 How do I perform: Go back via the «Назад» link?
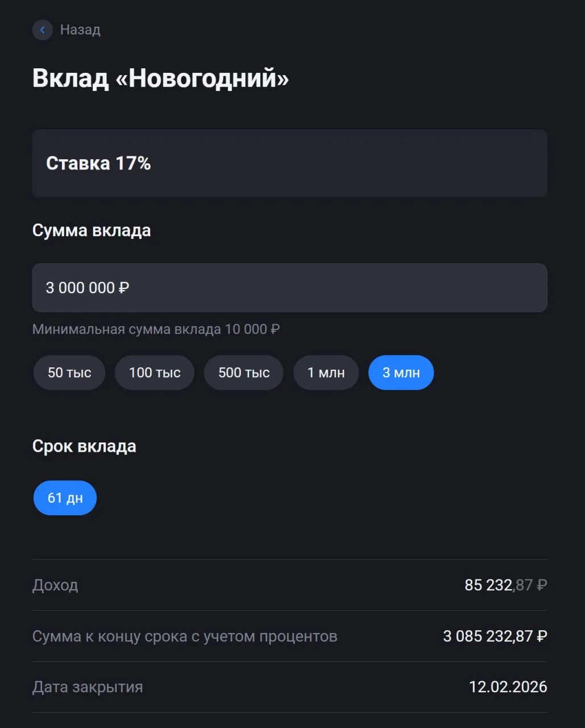click(80, 30)
